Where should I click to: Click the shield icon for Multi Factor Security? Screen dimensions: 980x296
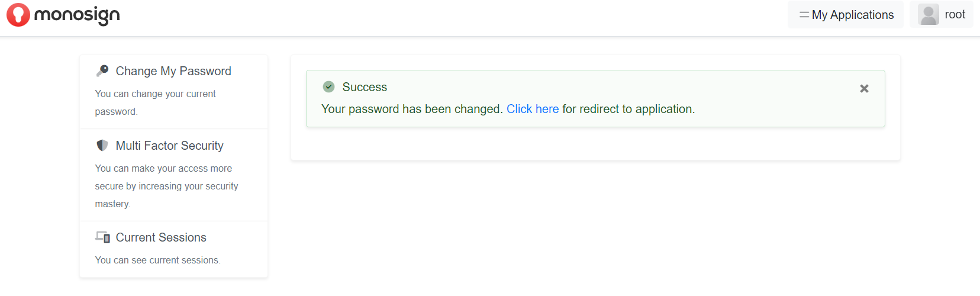click(102, 146)
